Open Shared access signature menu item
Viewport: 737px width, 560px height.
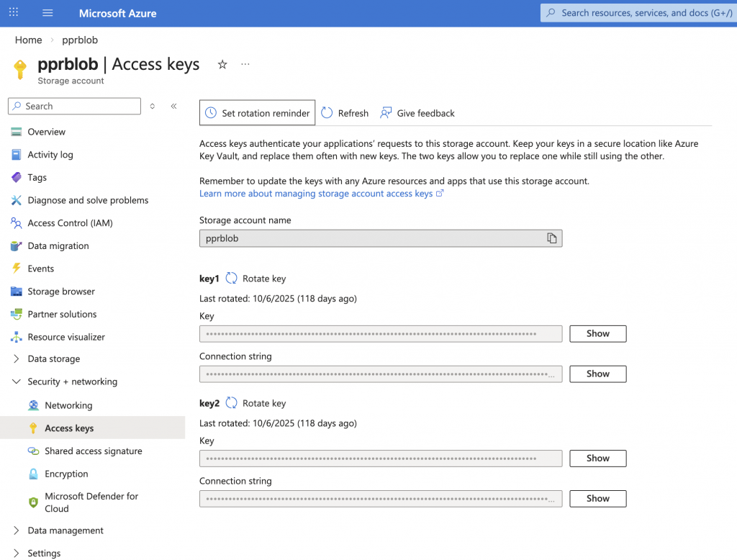[x=93, y=451]
